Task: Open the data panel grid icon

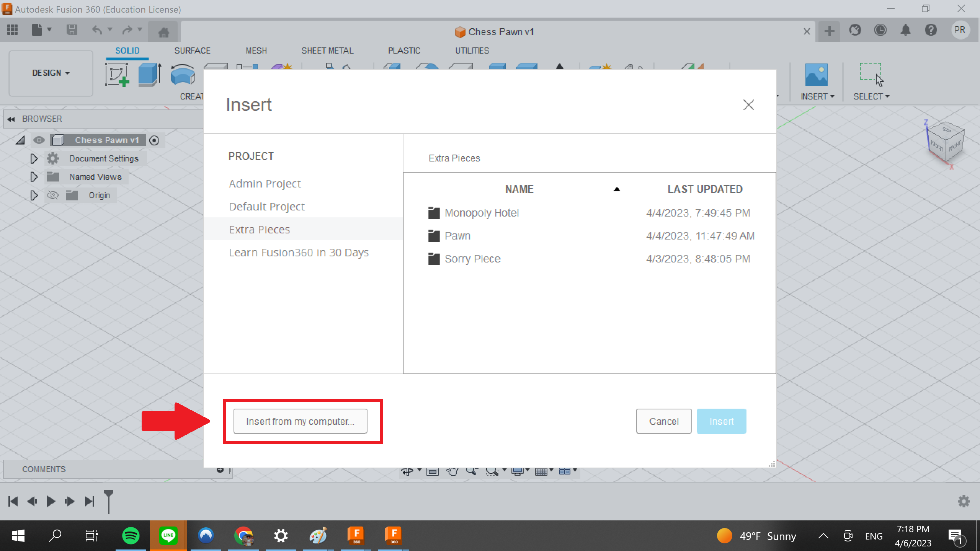Action: [x=12, y=30]
